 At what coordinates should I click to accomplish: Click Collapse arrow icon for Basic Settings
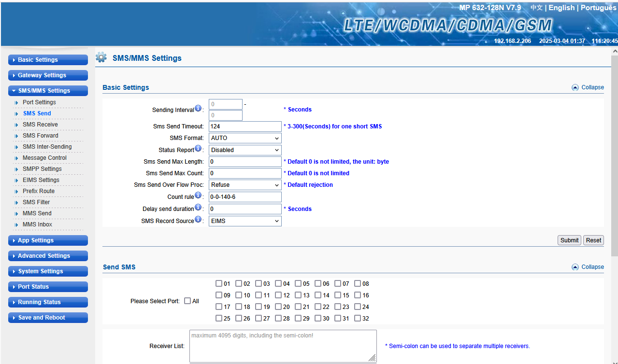point(575,87)
